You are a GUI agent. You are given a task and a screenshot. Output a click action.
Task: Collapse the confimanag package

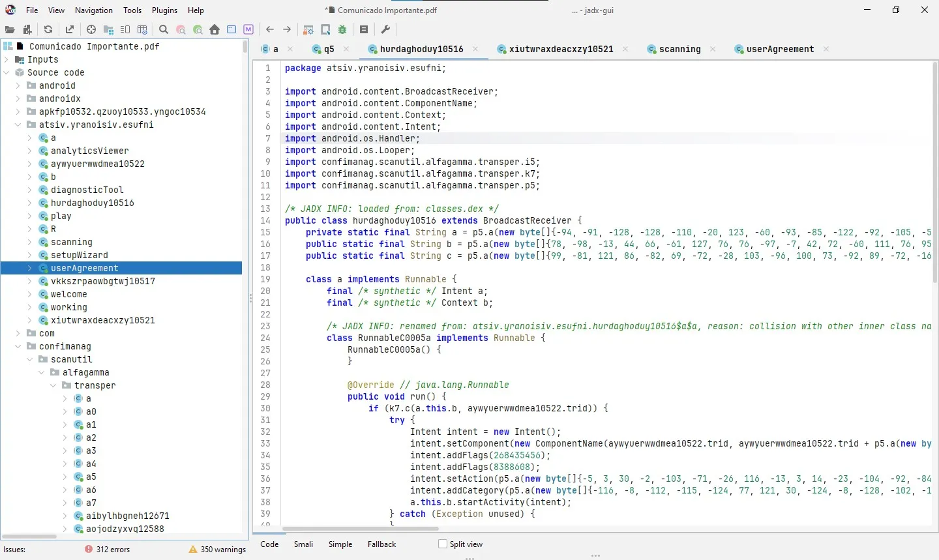(18, 346)
